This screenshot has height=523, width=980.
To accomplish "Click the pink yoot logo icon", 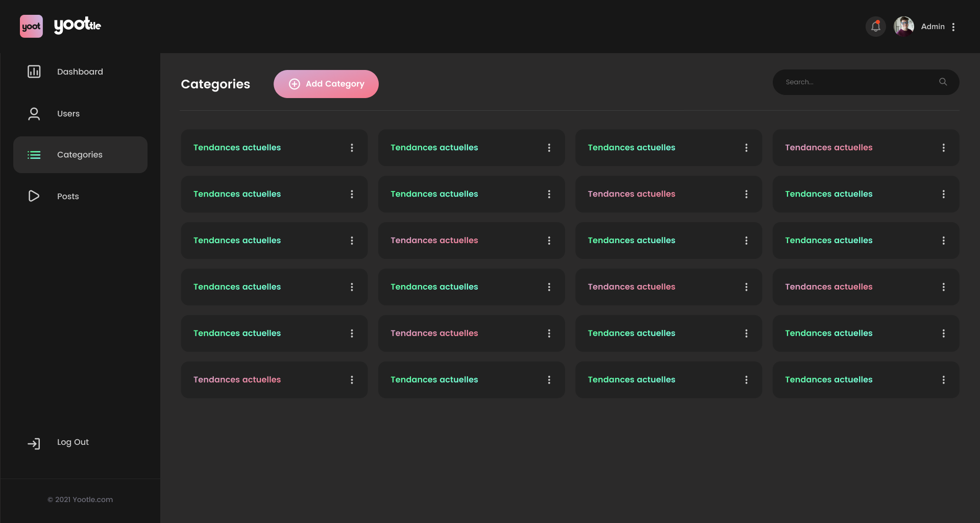I will 31,27.
